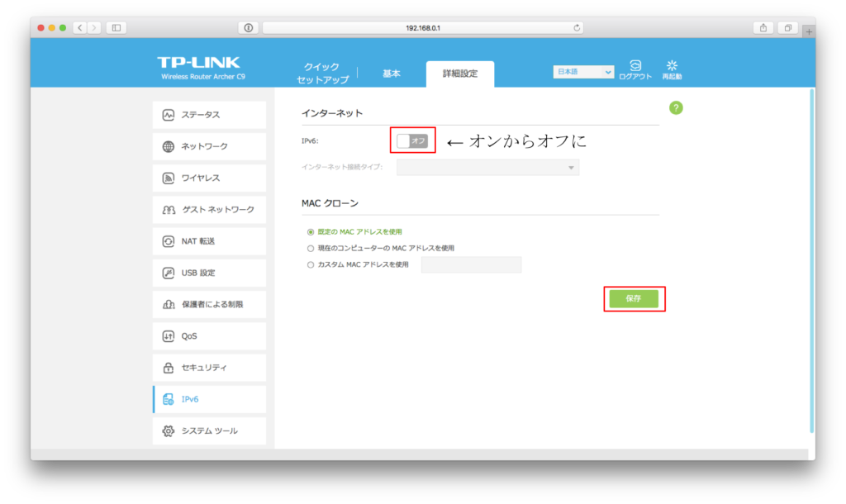Click the 保存 save button
846x504 pixels.
[634, 298]
